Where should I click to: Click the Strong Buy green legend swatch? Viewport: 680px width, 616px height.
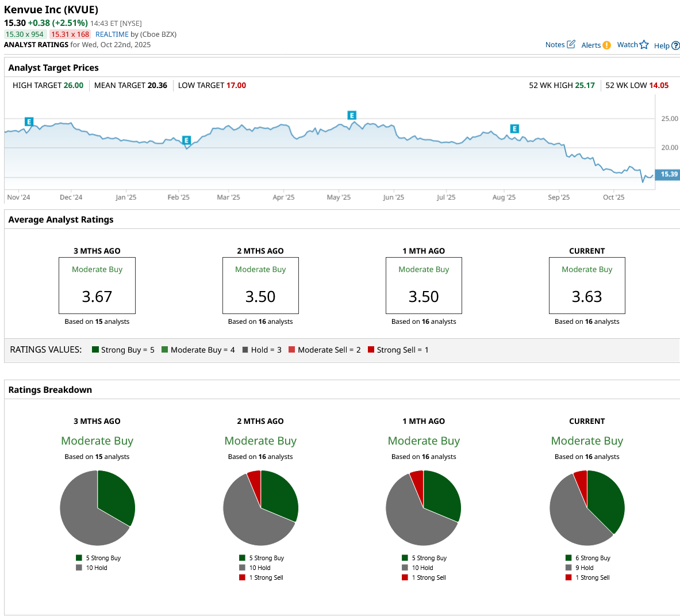pyautogui.click(x=95, y=350)
